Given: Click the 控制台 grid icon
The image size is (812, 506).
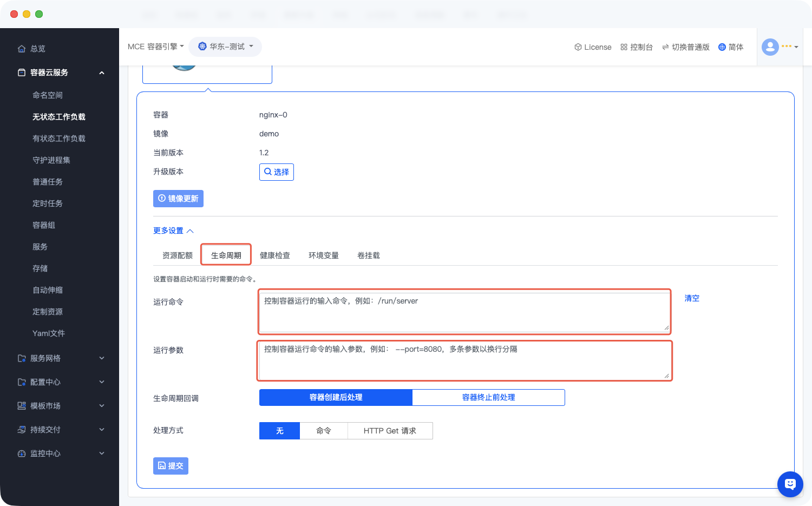Looking at the screenshot, I should [624, 47].
